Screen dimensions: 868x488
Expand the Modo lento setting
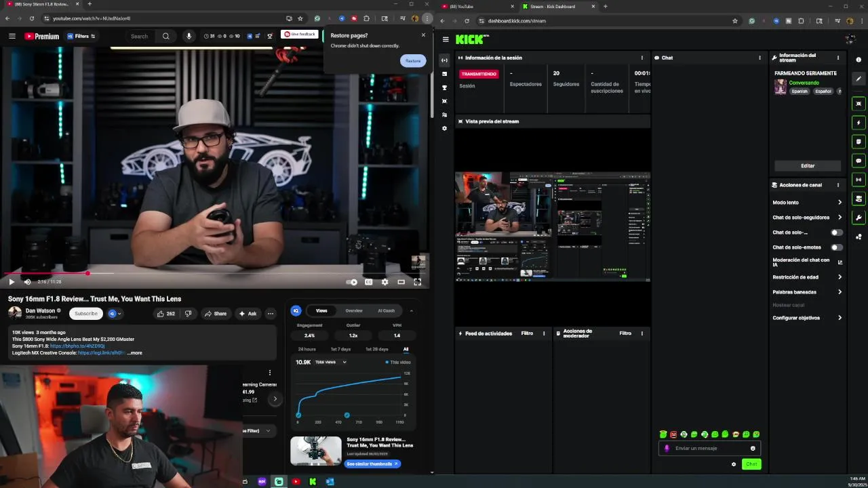807,203
